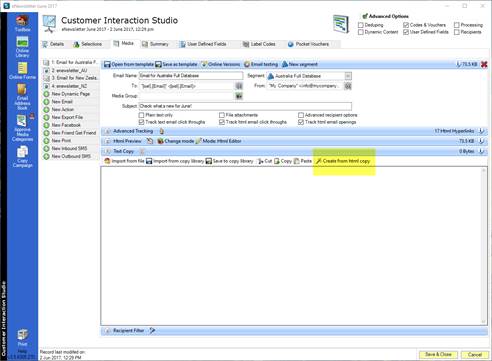
Task: Open the Segment dropdown
Action: click(348, 76)
